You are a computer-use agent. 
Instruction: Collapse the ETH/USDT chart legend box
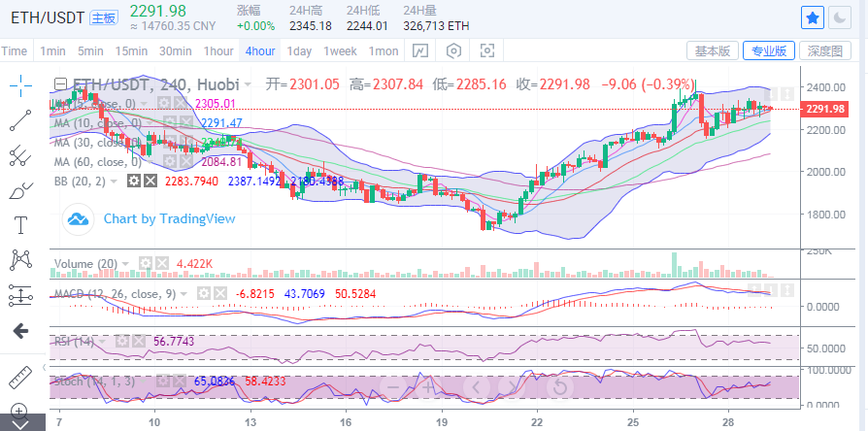(60, 84)
